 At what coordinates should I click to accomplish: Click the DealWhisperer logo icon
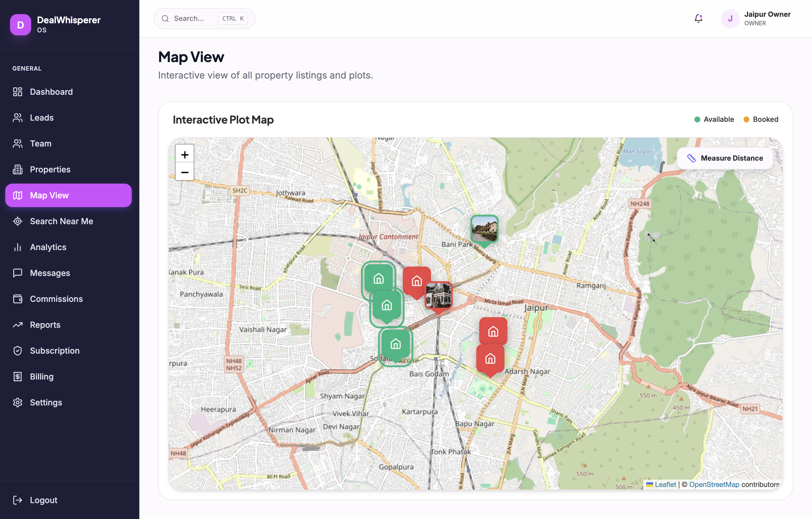click(x=21, y=25)
